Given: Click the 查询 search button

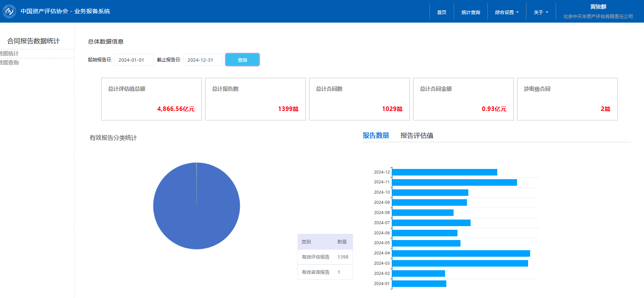Looking at the screenshot, I should 242,60.
